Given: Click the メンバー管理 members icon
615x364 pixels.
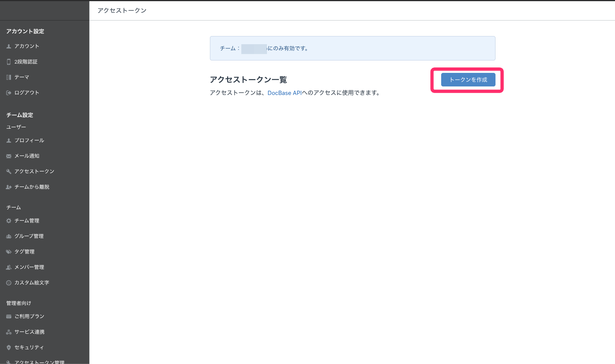Looking at the screenshot, I should point(9,267).
